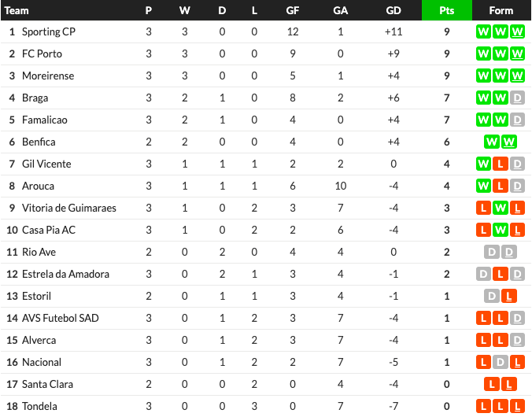Click Santa Clara's first L form badge

click(x=492, y=385)
